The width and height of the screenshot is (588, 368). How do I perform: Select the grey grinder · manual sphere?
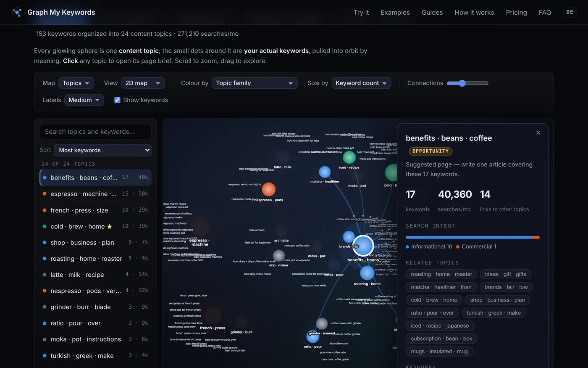coord(322,323)
